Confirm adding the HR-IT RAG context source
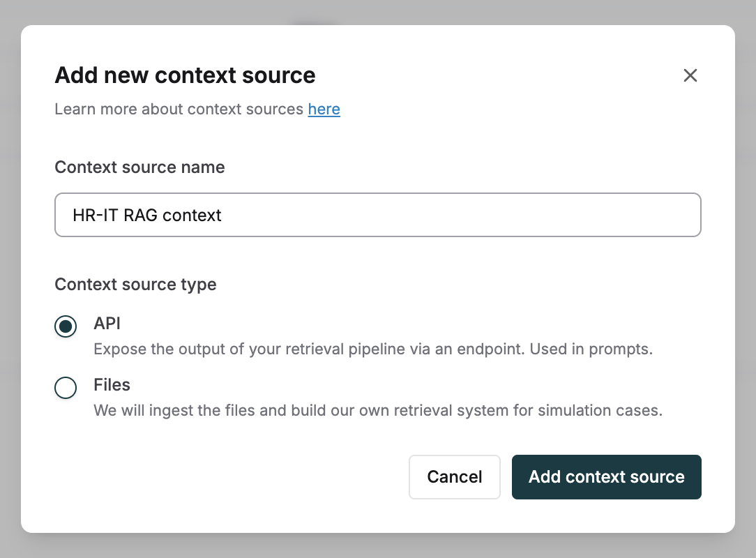 [606, 477]
